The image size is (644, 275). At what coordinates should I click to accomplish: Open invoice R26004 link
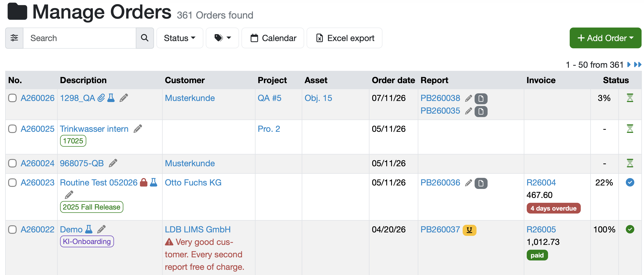tap(541, 183)
